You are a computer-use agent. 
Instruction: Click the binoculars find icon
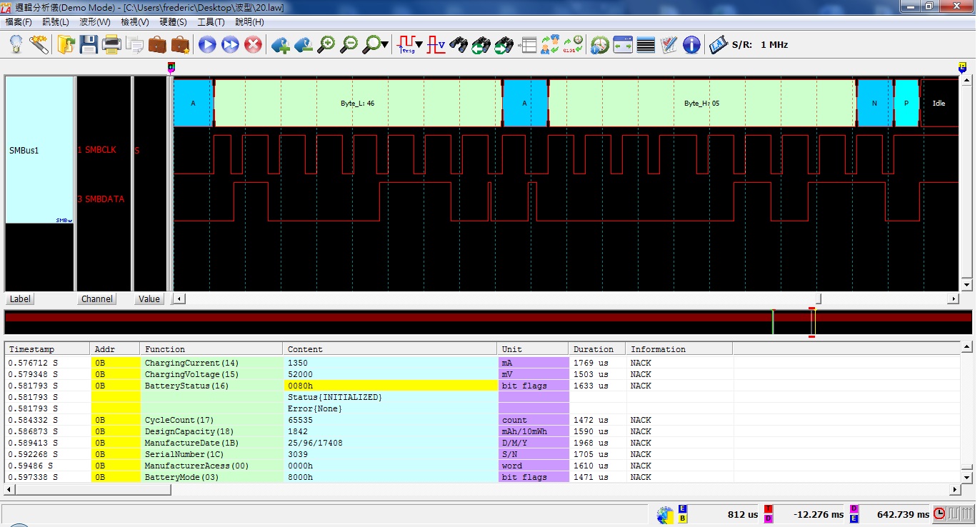click(x=459, y=45)
